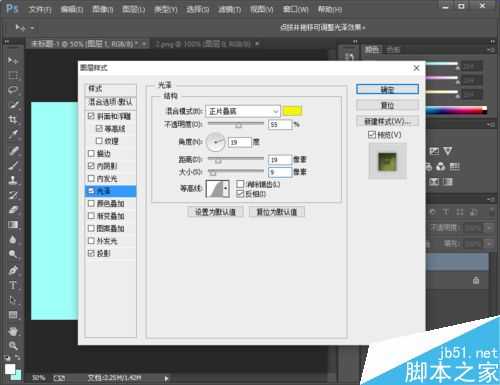Click the default colors icon above swatches

pyautogui.click(x=7, y=358)
